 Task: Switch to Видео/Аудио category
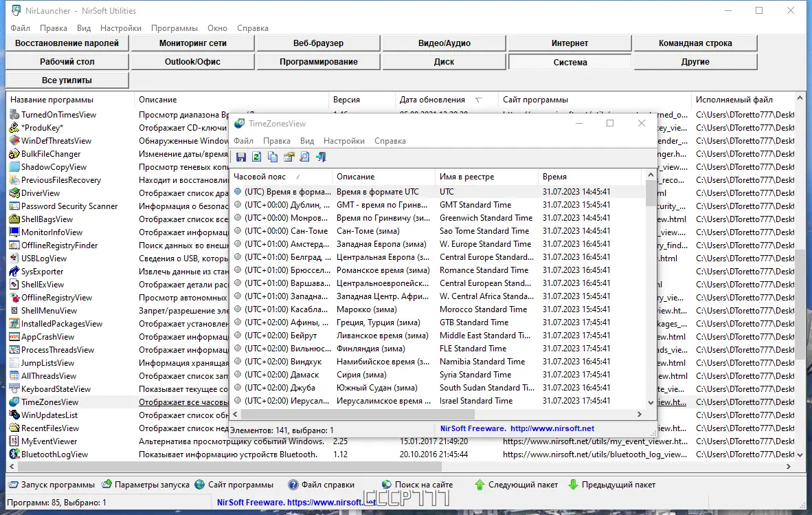click(x=444, y=43)
